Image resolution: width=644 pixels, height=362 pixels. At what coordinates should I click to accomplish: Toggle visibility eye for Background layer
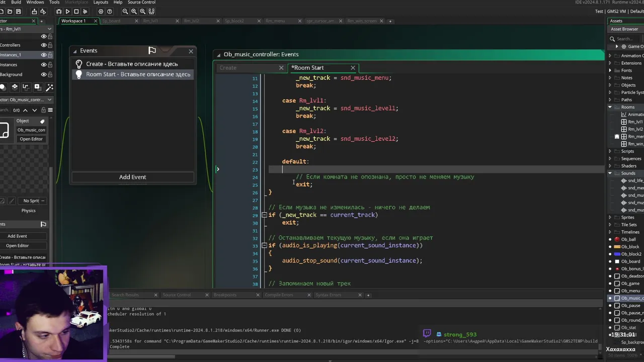click(x=44, y=74)
